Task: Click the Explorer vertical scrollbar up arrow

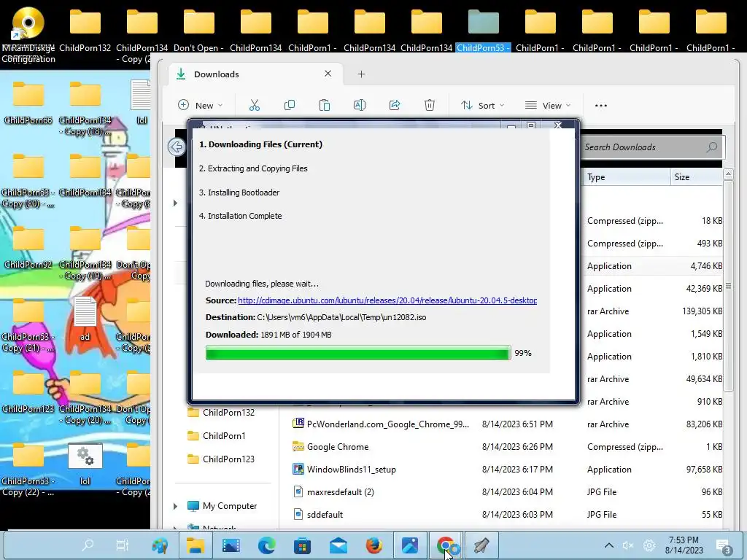Action: point(728,174)
